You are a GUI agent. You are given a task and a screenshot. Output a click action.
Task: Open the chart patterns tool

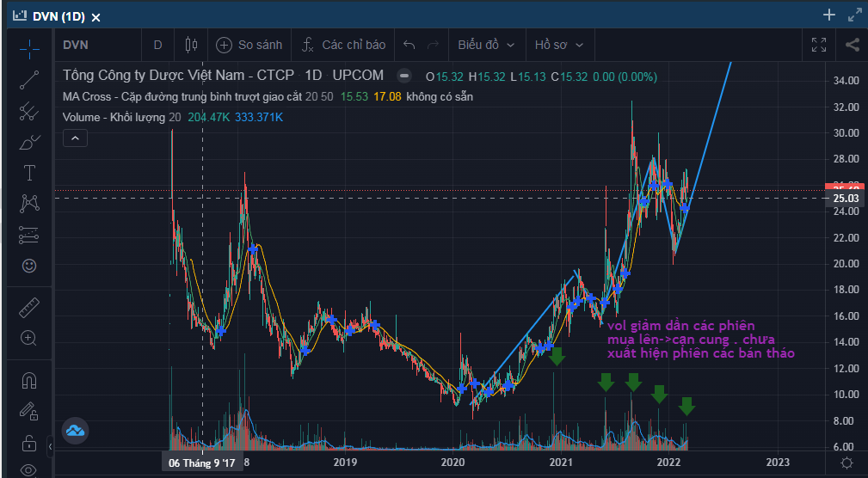29,204
